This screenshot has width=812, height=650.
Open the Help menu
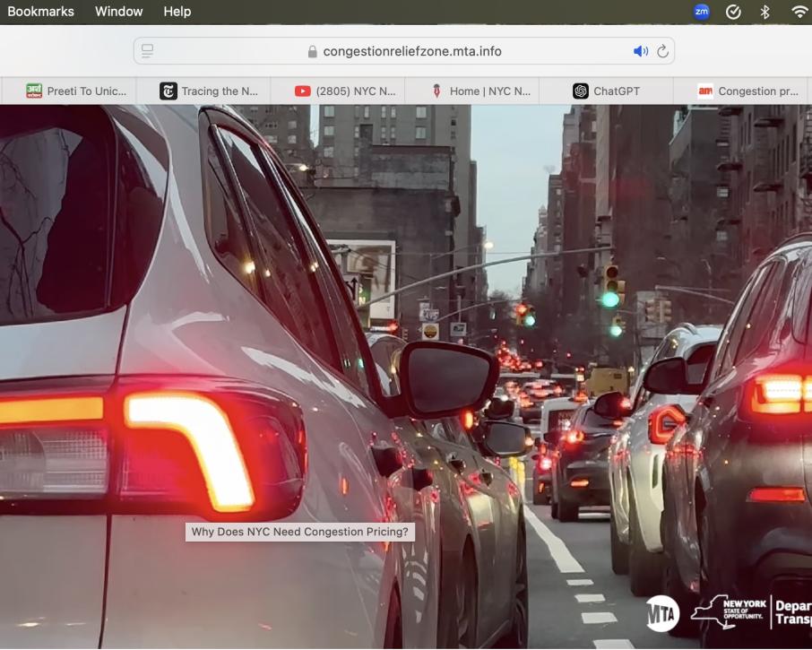(x=177, y=12)
